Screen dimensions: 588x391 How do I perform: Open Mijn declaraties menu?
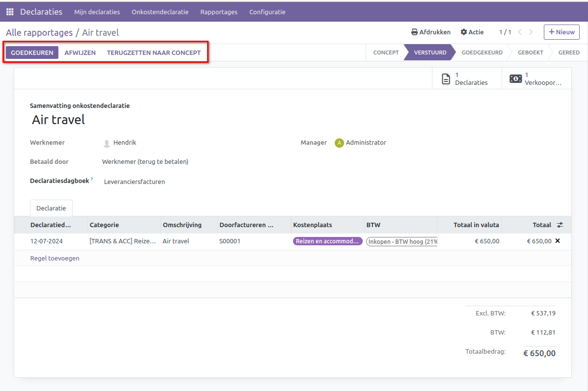coord(97,12)
